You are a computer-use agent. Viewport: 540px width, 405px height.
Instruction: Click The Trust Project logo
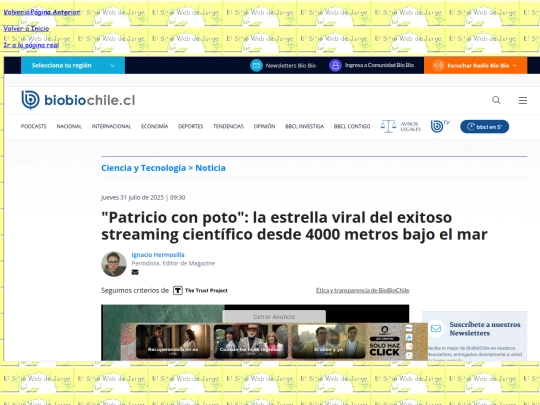200,290
